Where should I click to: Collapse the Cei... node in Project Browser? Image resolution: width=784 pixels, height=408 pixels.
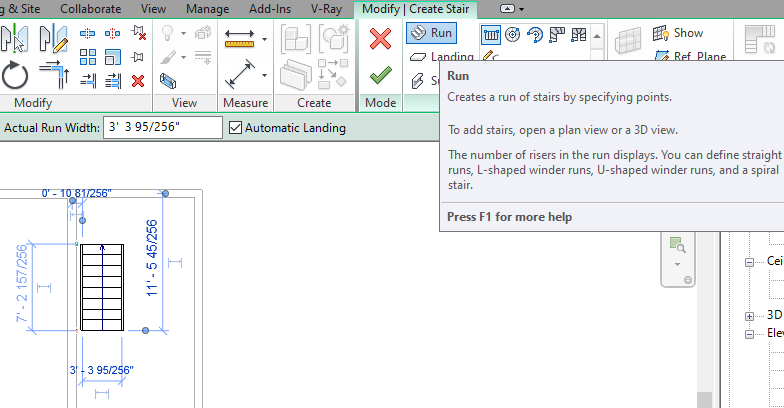tap(750, 262)
